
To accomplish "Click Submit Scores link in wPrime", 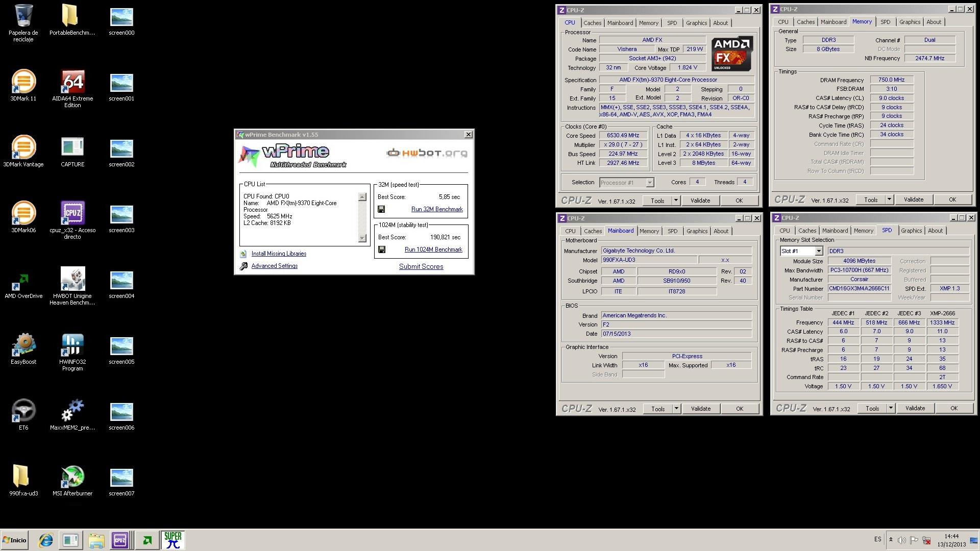I will pos(421,266).
